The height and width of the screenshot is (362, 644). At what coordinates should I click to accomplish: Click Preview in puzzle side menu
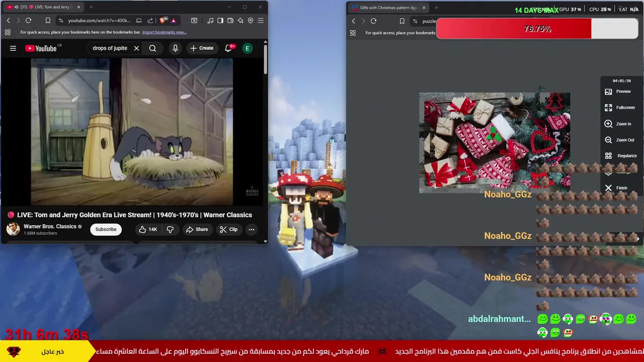point(618,92)
